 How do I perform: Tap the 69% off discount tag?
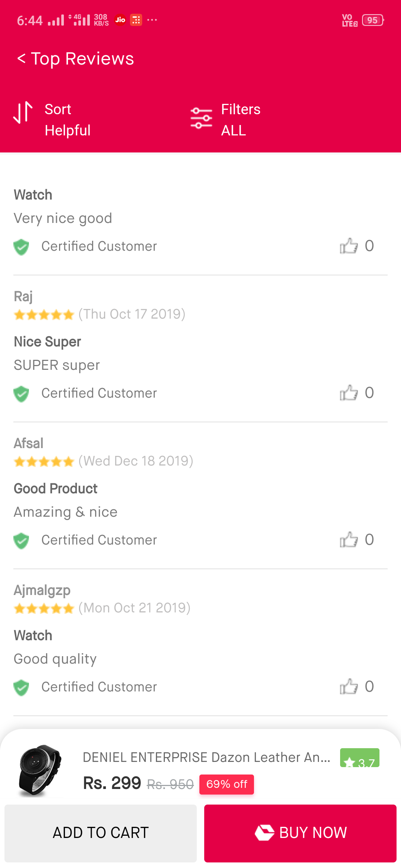226,784
